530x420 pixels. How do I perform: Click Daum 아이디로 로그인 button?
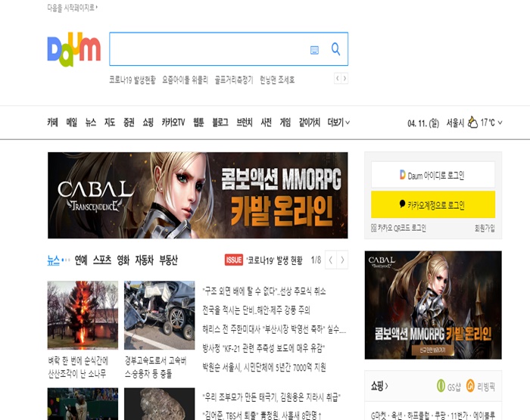point(433,175)
